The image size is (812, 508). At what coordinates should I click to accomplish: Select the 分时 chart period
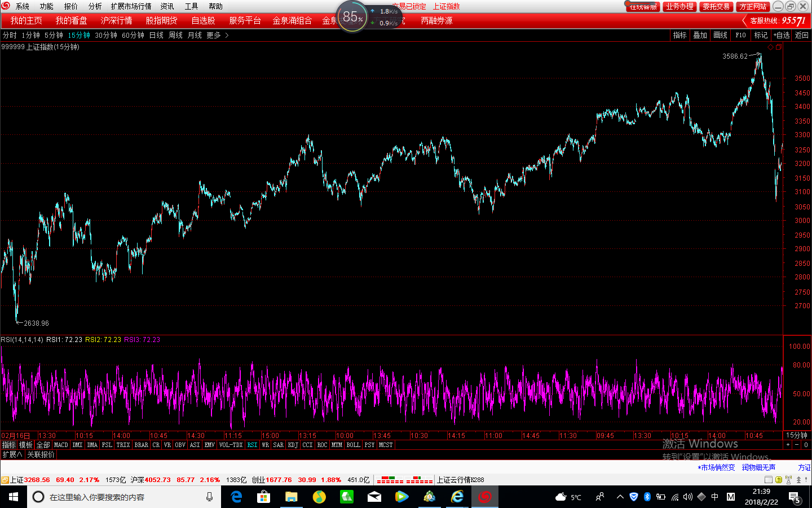pos(10,35)
